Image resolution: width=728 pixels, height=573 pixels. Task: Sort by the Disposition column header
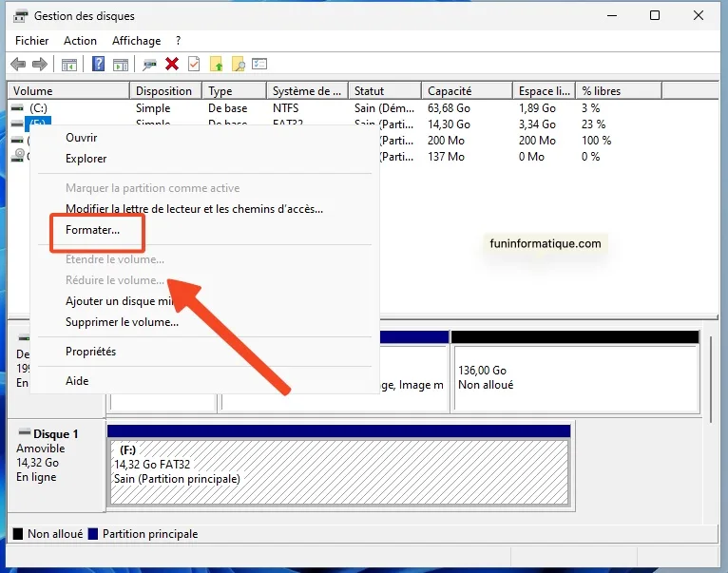click(165, 91)
